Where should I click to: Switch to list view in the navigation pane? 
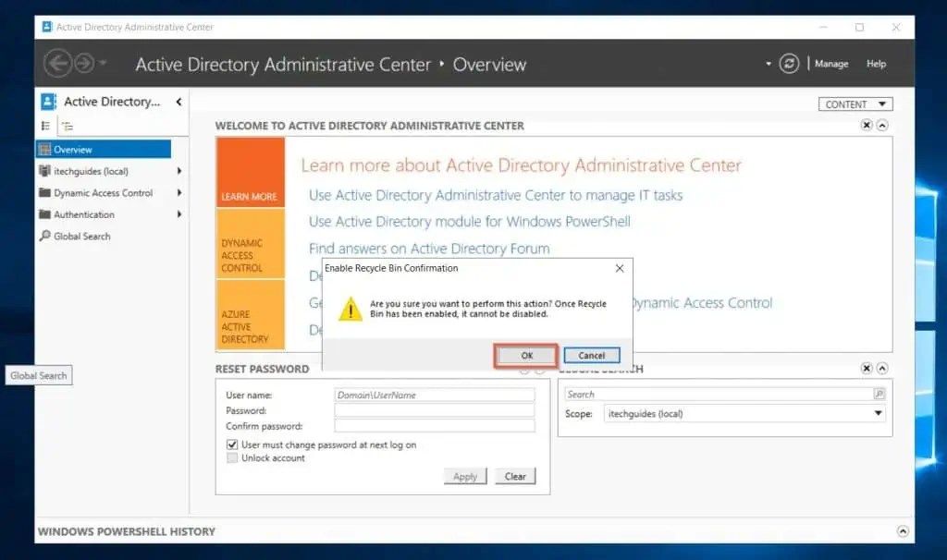45,126
